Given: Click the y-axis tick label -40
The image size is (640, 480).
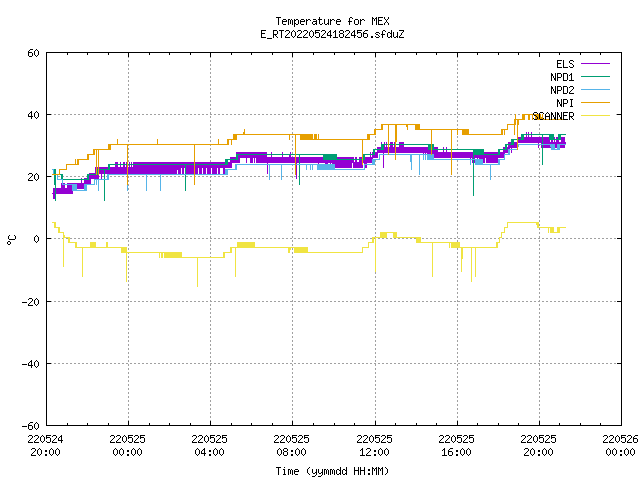Looking at the screenshot, I should tap(31, 364).
